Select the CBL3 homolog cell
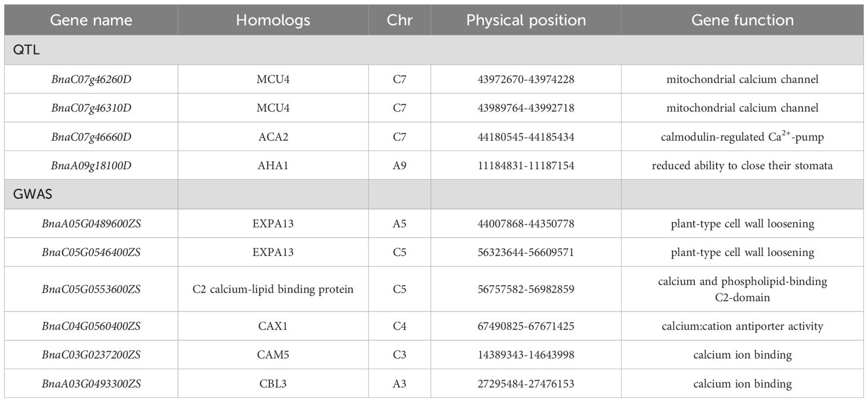Screen dimensions: 868x402 click(273, 384)
